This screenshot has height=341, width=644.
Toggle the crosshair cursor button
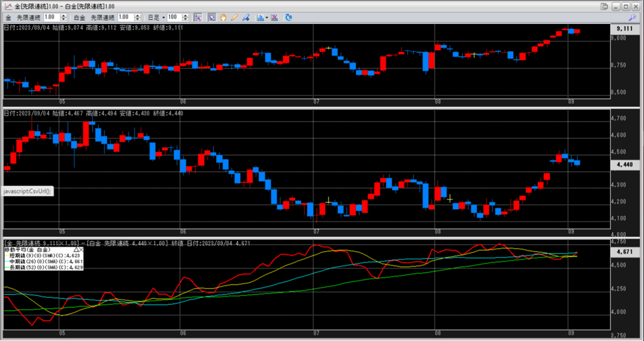[197, 17]
